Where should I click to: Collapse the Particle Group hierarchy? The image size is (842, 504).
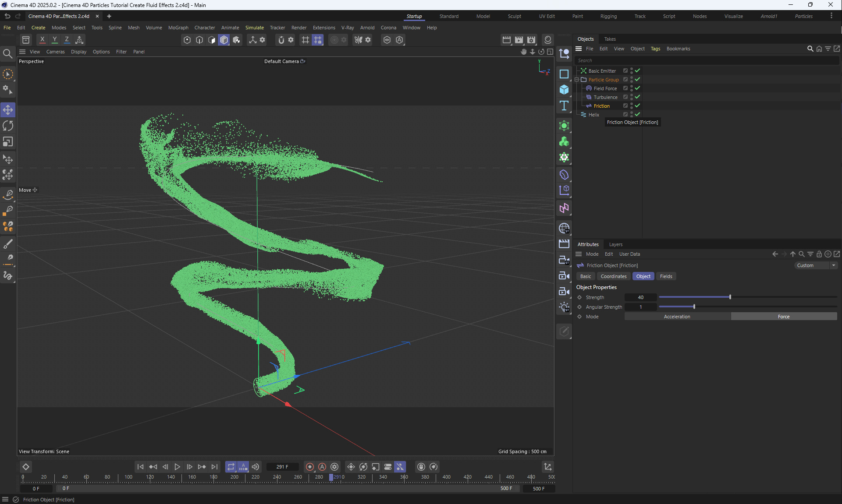coord(577,80)
